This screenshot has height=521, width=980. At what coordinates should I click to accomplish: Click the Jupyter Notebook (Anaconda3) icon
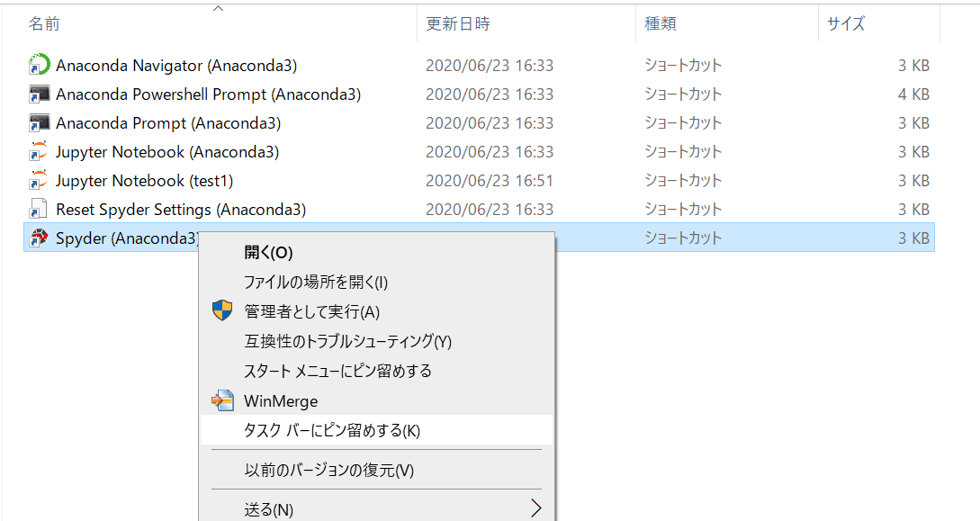tap(39, 152)
